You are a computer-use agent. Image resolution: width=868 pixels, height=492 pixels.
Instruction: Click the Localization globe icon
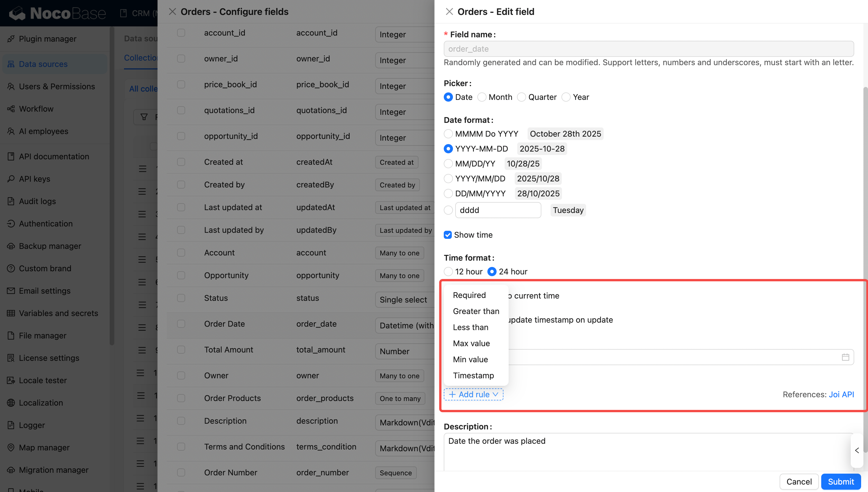(x=11, y=403)
